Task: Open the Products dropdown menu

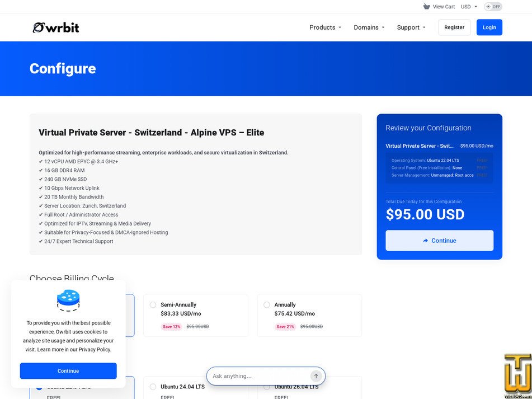Action: click(325, 27)
